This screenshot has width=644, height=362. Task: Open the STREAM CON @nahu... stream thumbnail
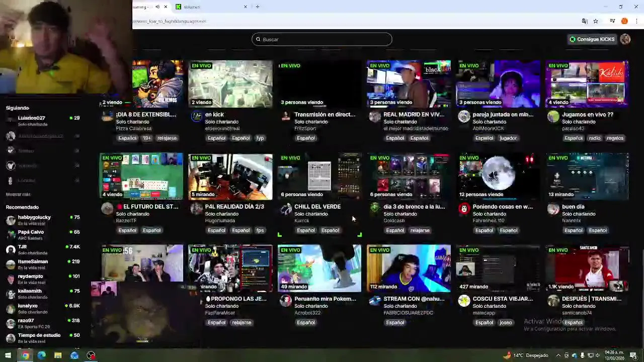click(x=409, y=268)
